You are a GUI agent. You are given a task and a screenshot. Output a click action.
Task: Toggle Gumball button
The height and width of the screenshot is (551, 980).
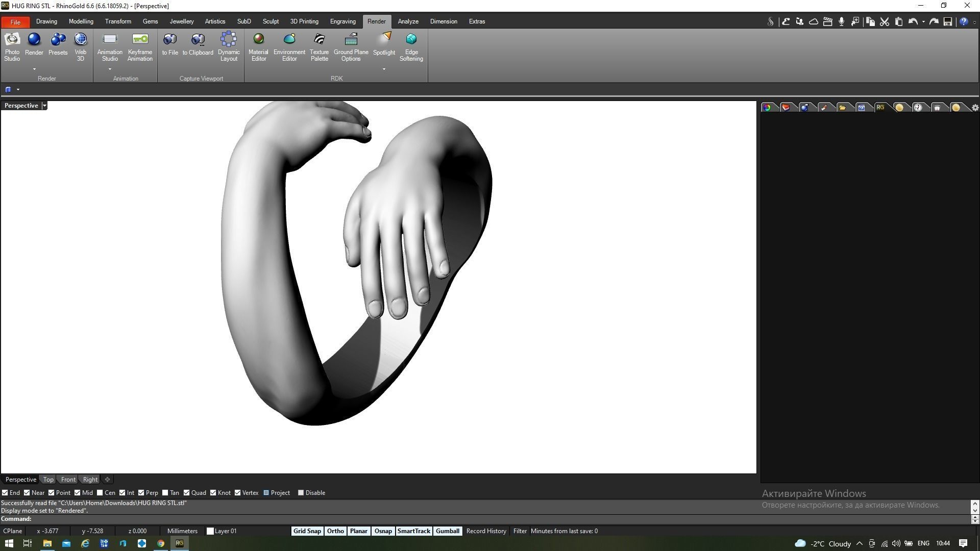tap(448, 531)
